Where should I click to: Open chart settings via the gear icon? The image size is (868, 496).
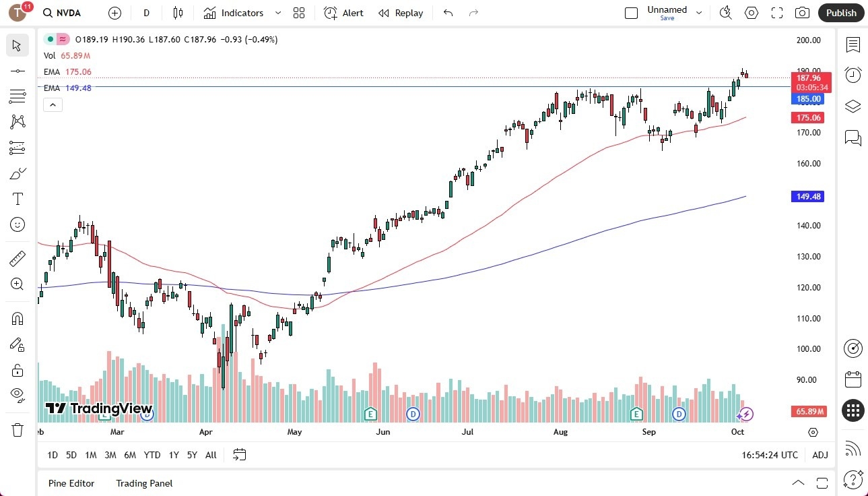(x=751, y=13)
